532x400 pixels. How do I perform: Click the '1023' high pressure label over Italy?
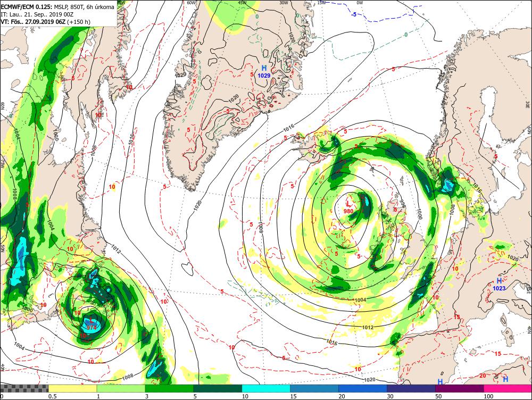click(x=499, y=288)
